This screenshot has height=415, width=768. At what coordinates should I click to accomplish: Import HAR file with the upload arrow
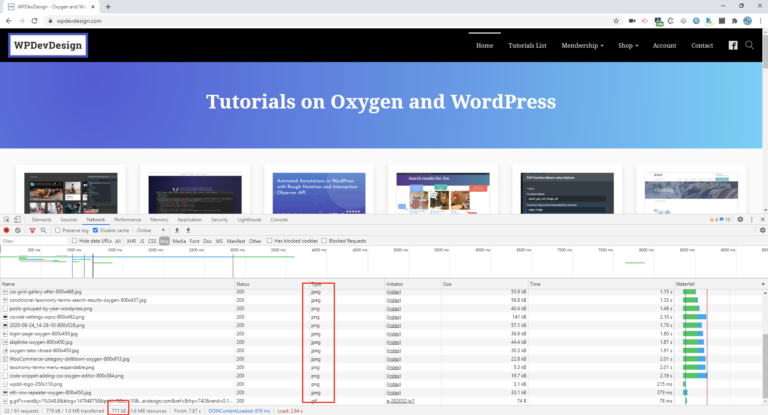(177, 230)
